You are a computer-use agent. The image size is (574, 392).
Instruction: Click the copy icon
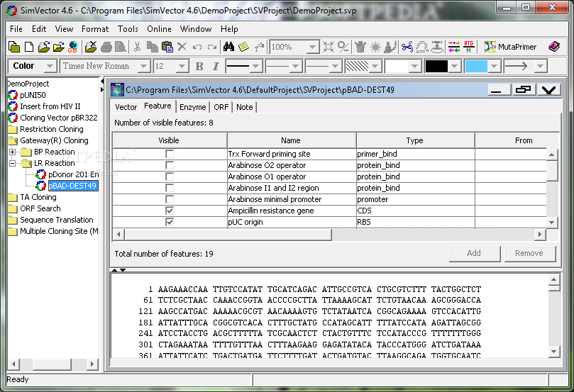pos(153,47)
